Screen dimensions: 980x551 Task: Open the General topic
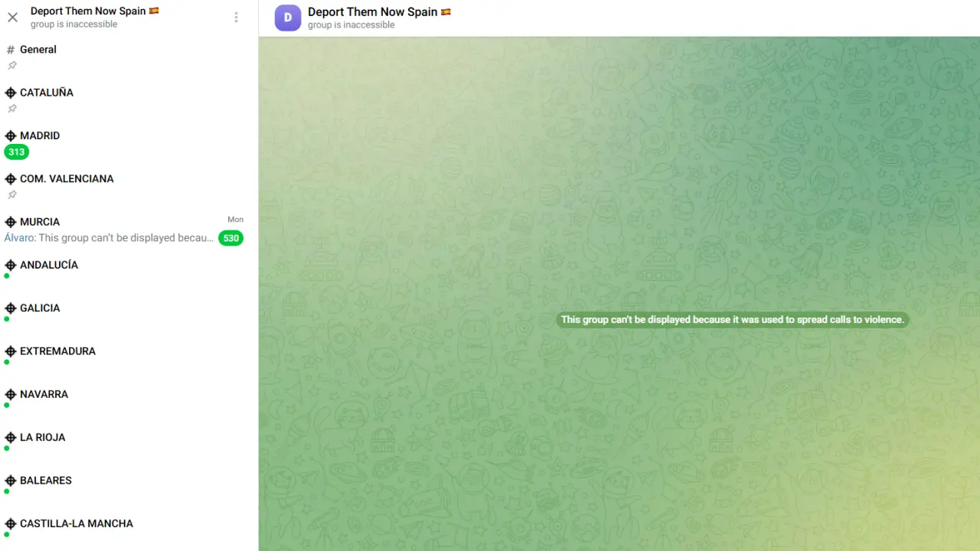point(38,50)
